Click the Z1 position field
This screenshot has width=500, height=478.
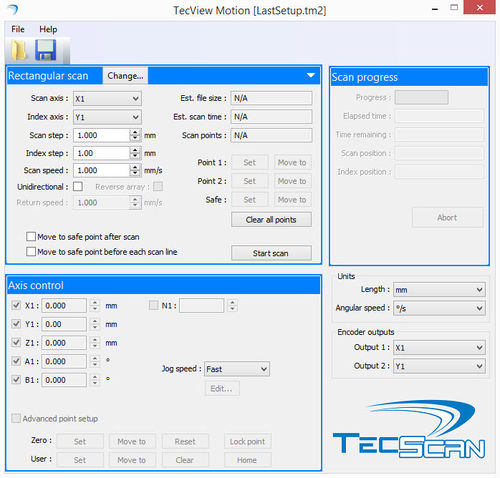point(64,343)
